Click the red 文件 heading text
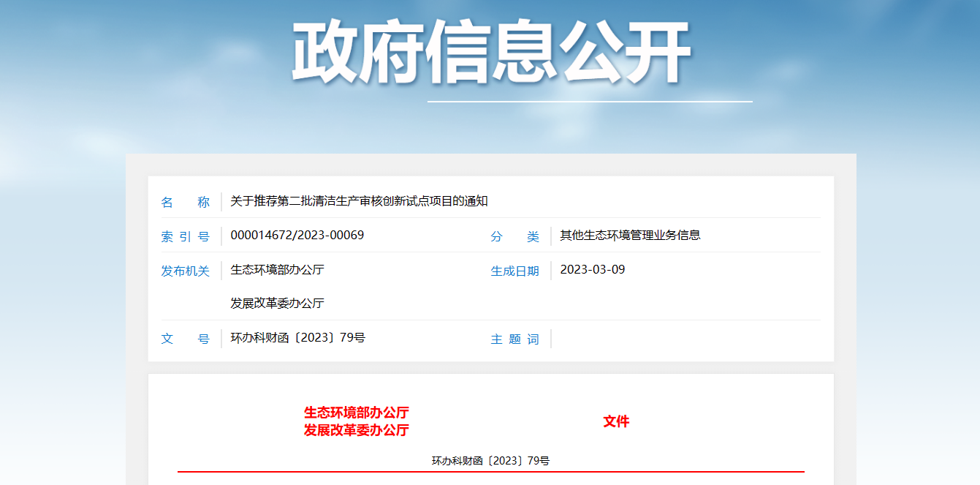This screenshot has width=980, height=485. pyautogui.click(x=616, y=421)
